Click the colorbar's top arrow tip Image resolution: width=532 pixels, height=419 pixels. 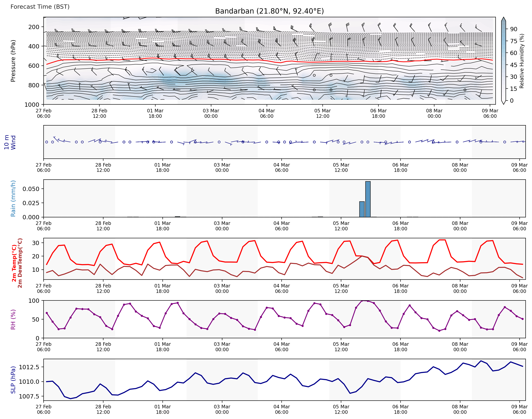click(x=503, y=18)
